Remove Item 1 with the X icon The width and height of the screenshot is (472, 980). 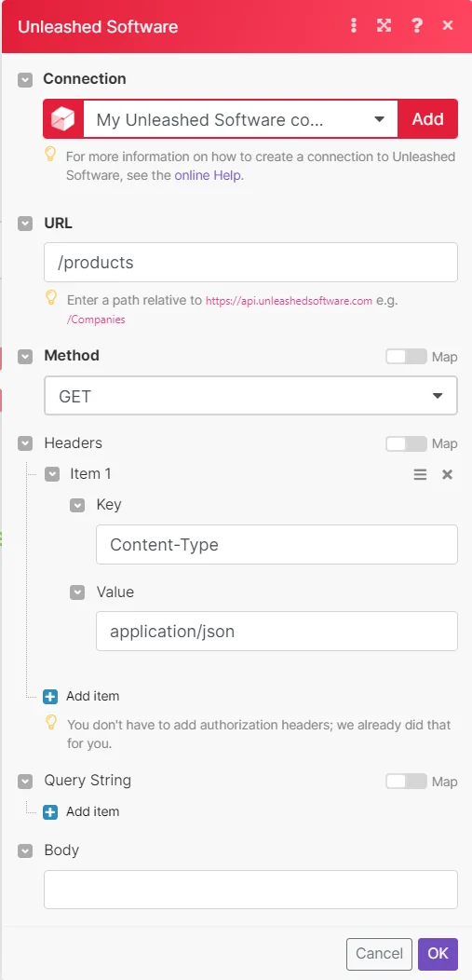pos(447,474)
